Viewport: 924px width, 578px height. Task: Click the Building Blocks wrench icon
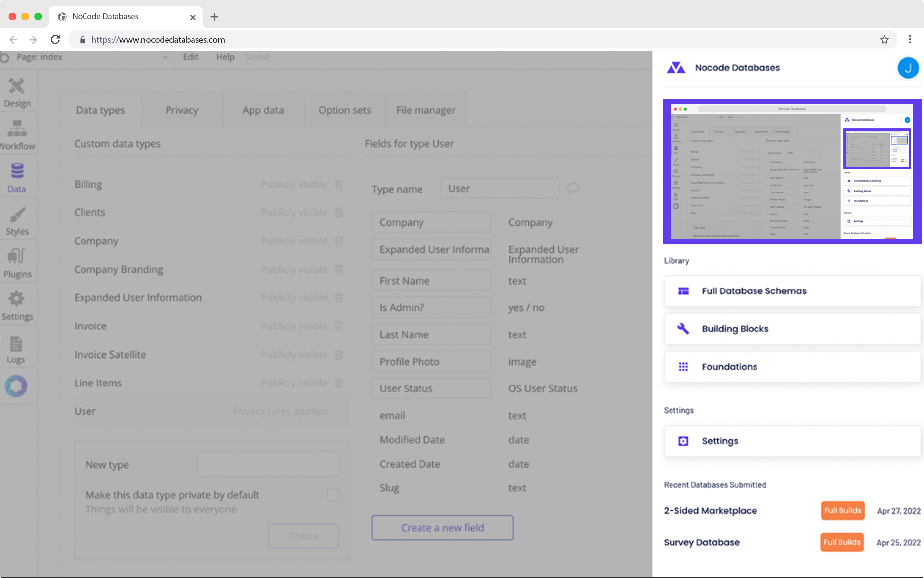coord(683,328)
